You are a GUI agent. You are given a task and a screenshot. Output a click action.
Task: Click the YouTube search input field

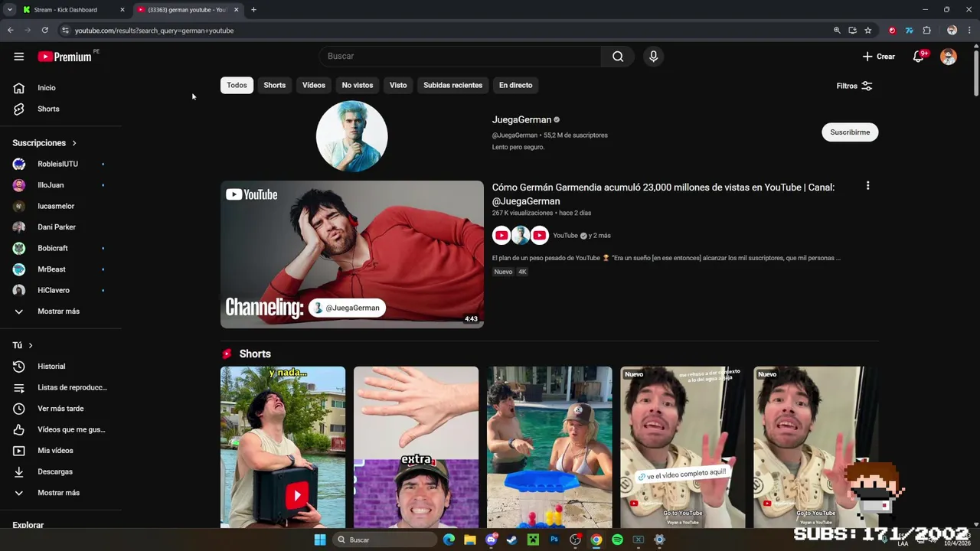(x=459, y=57)
